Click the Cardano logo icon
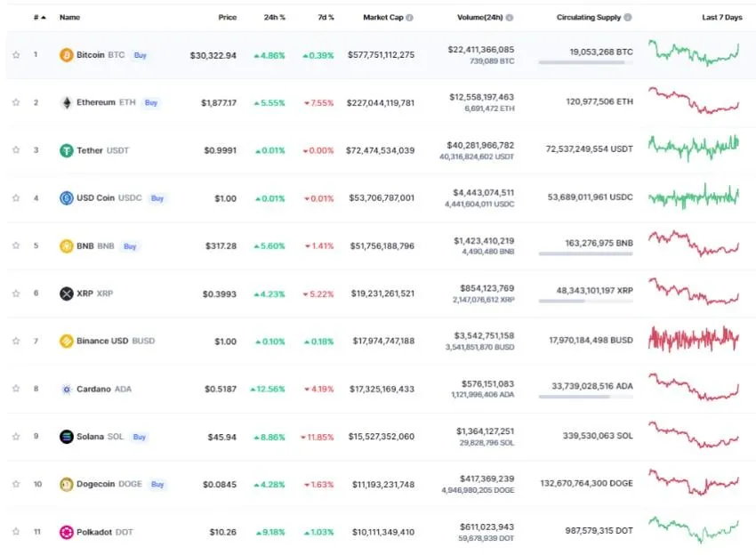 pyautogui.click(x=66, y=389)
